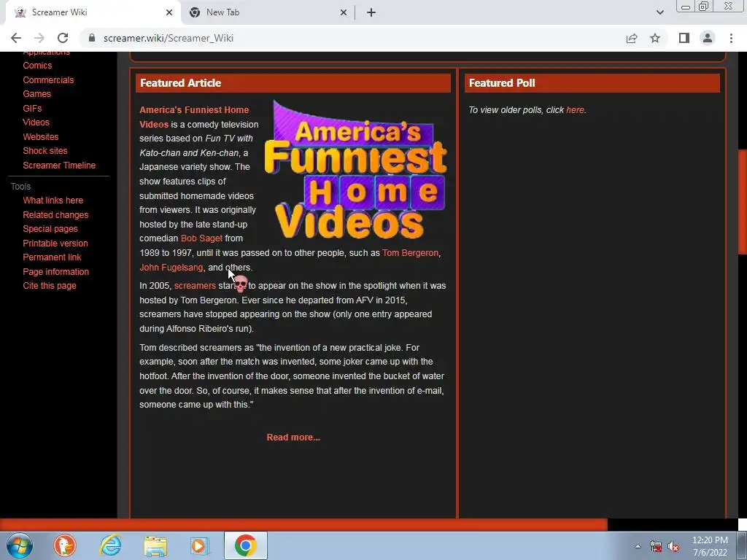Open the Websites sidebar link
The image size is (747, 560).
[41, 136]
